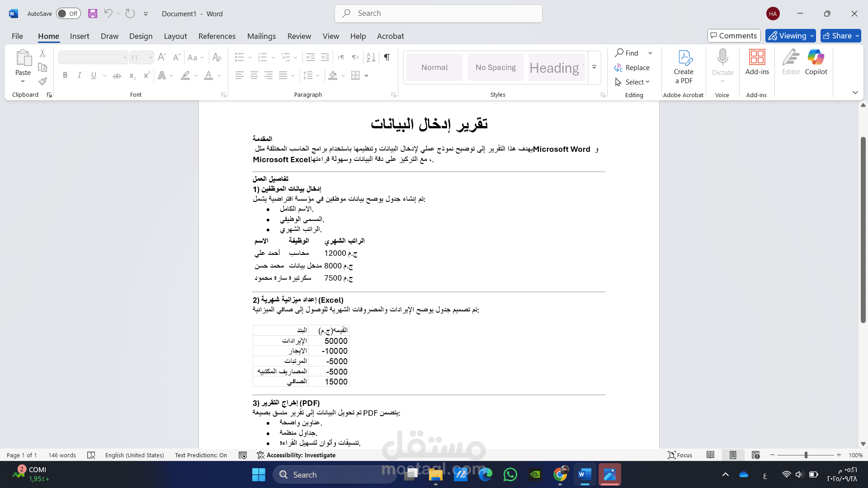Screen dimensions: 868x488
Task: Turn off Text Predictions
Action: [201, 455]
